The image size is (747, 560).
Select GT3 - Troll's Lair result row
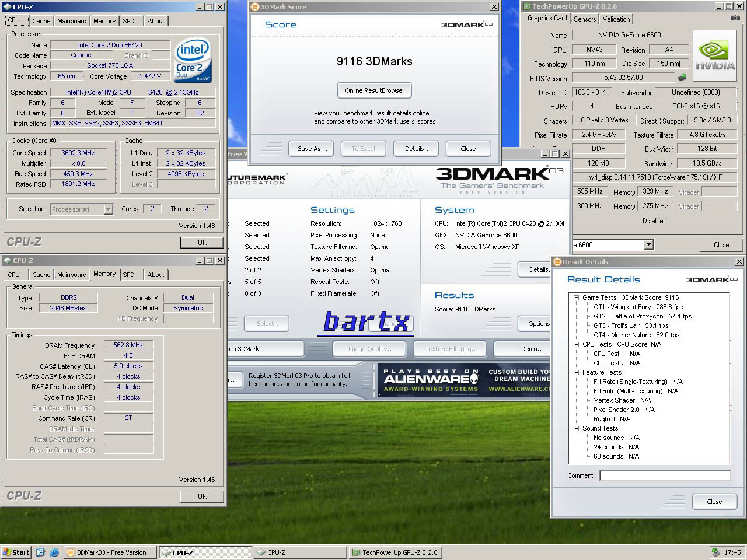[631, 325]
